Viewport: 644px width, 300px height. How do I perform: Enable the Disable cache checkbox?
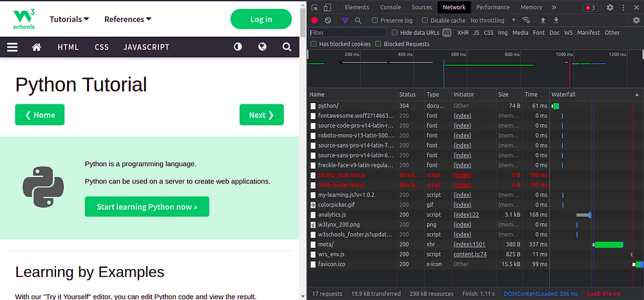424,20
